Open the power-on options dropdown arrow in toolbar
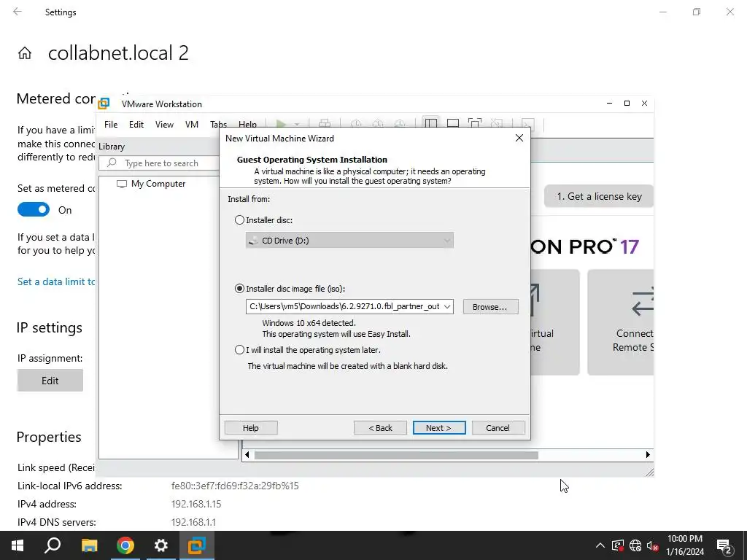The height and width of the screenshot is (560, 747). [296, 124]
